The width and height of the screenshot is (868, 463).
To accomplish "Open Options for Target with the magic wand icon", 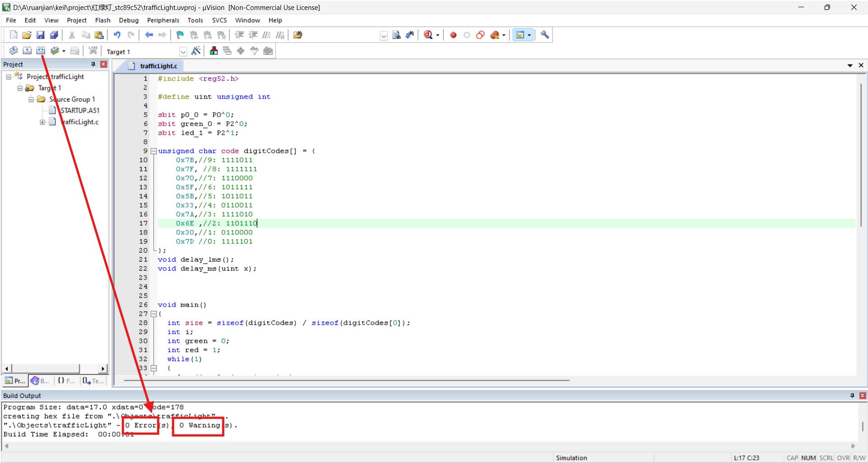I will (196, 51).
